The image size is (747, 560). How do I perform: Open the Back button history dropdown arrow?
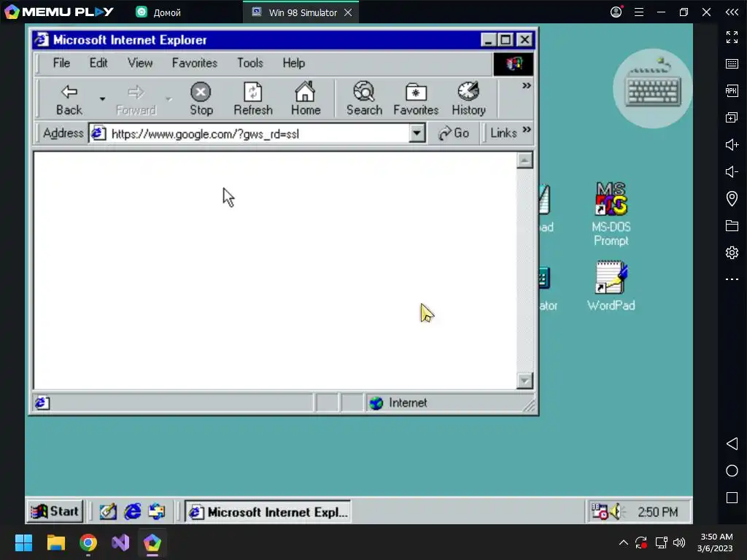102,99
